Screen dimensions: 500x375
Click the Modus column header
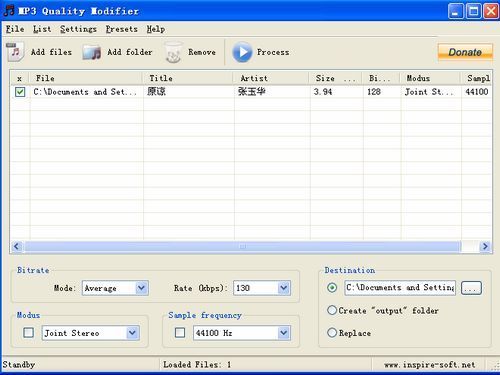tap(431, 78)
